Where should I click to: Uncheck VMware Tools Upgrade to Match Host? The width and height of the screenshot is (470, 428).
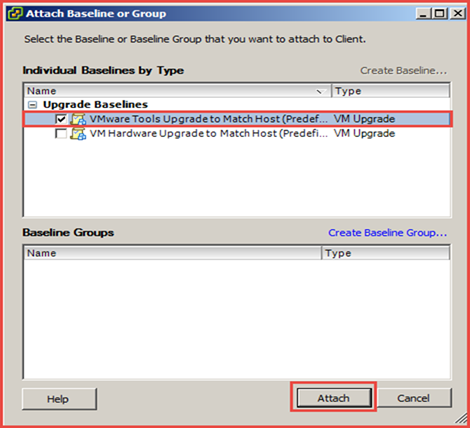coord(61,119)
